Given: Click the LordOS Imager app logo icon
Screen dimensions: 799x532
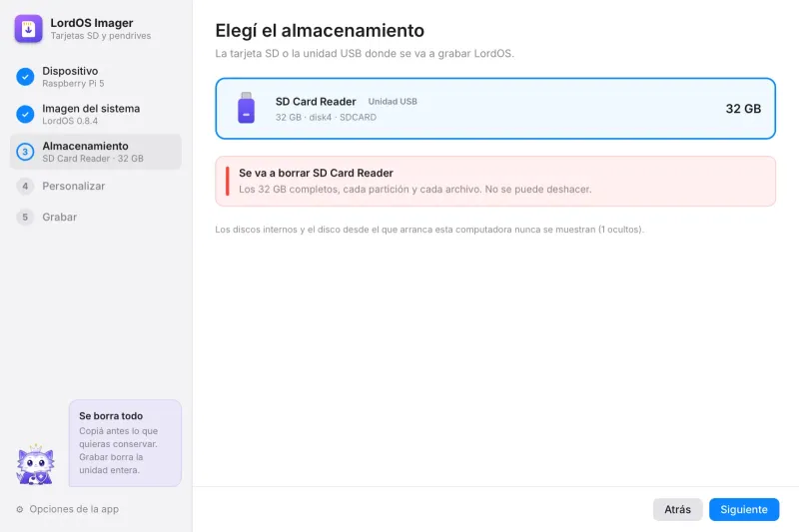Looking at the screenshot, I should tap(29, 29).
